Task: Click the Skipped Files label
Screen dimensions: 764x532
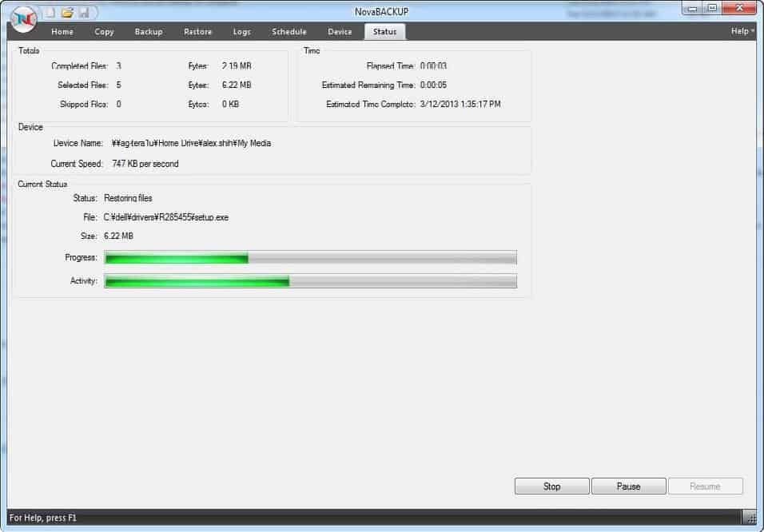Action: pyautogui.click(x=83, y=105)
